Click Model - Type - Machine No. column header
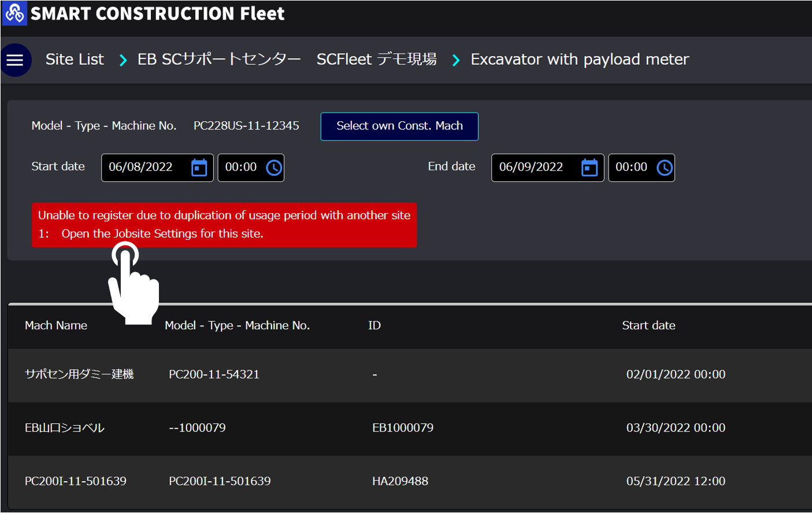The image size is (812, 513). tap(238, 325)
